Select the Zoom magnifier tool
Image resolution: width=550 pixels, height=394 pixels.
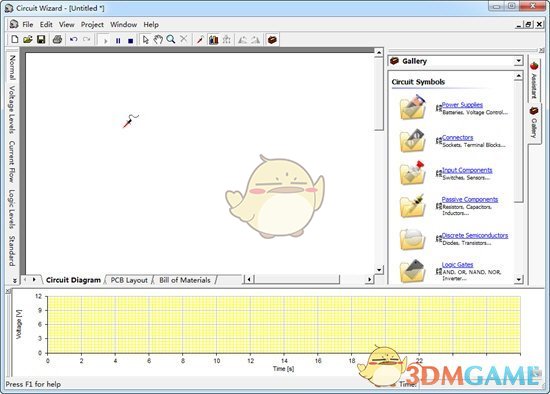click(171, 40)
